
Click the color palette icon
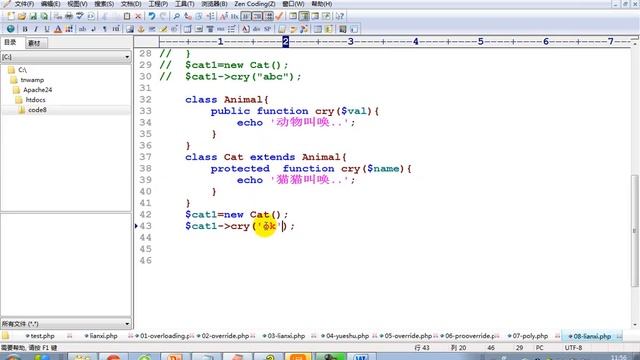pos(69,29)
